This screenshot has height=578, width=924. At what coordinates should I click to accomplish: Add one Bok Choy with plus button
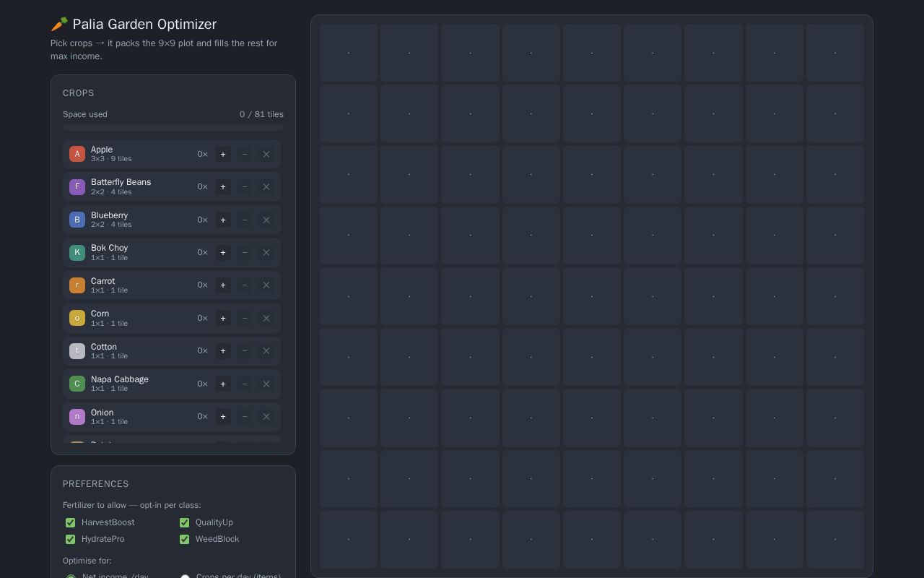tap(223, 252)
